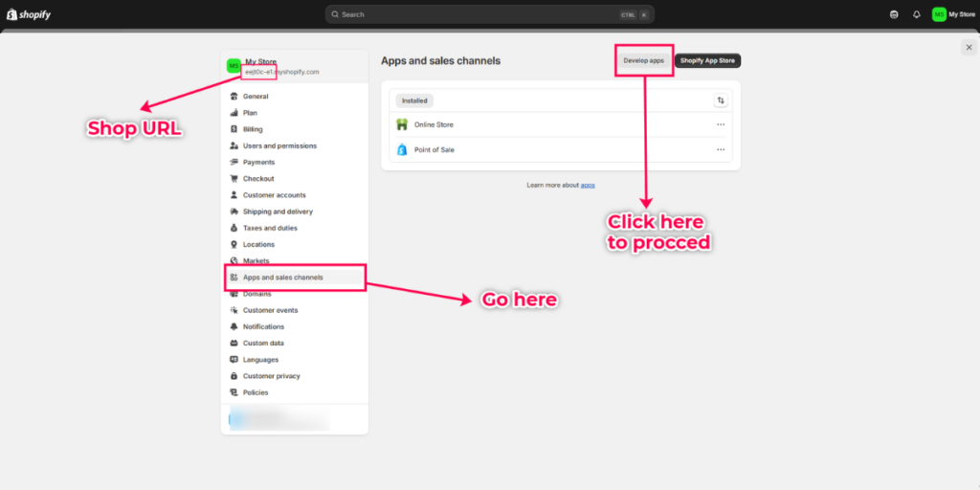Open Taxes and duties
This screenshot has height=490, width=980.
pyautogui.click(x=295, y=228)
